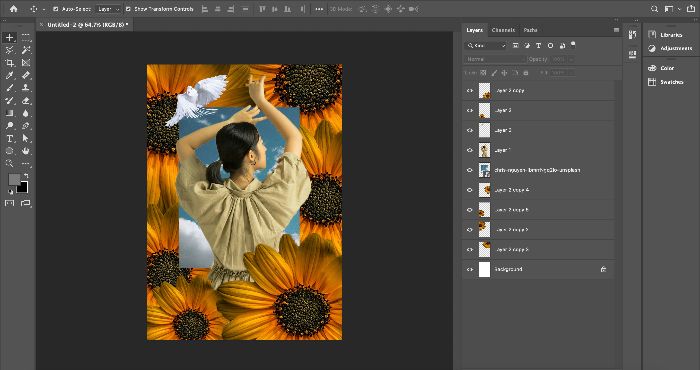The image size is (700, 370).
Task: Select the Eraser tool
Action: pos(26,100)
